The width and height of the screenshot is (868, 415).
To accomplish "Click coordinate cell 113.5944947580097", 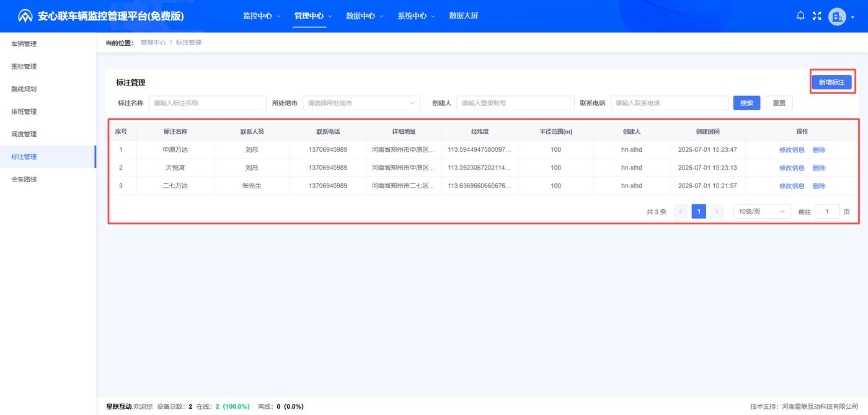I will (x=480, y=150).
